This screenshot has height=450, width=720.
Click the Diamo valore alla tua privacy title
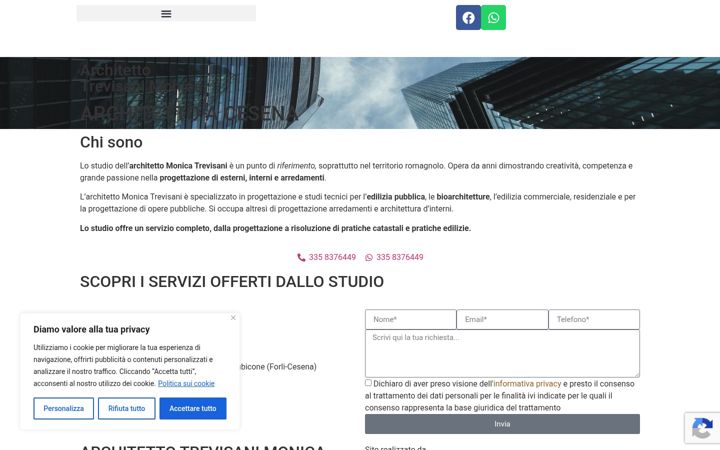(x=91, y=329)
